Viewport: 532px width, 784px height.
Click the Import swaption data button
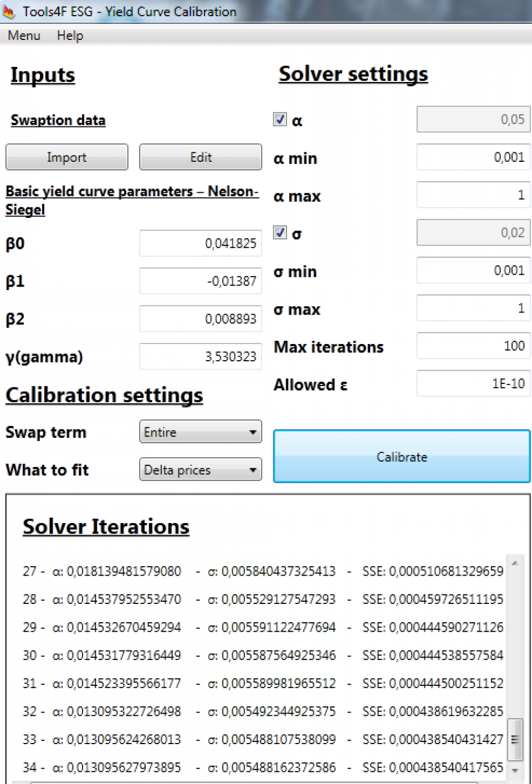click(x=66, y=157)
